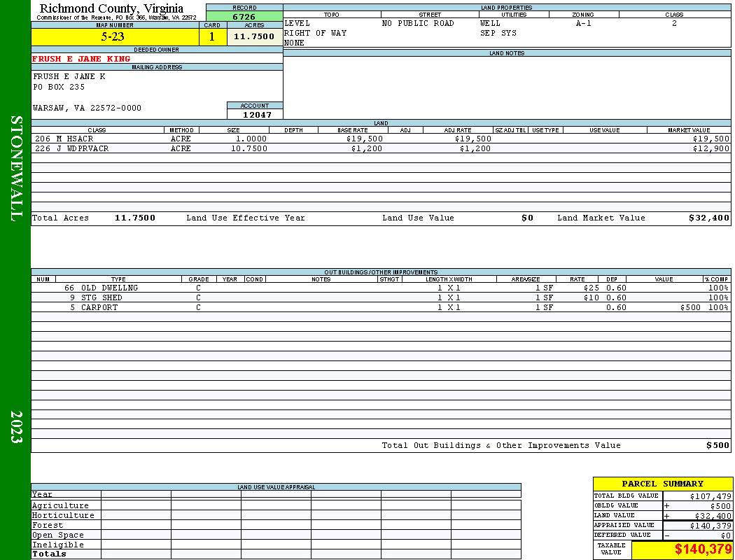Click the STONEWALL sidebar label

(16, 169)
